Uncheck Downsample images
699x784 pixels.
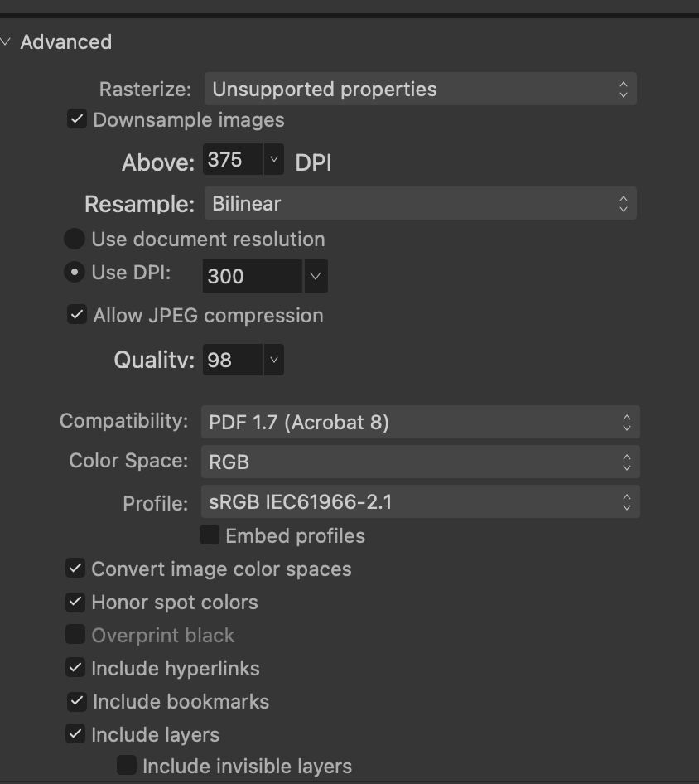[x=77, y=119]
